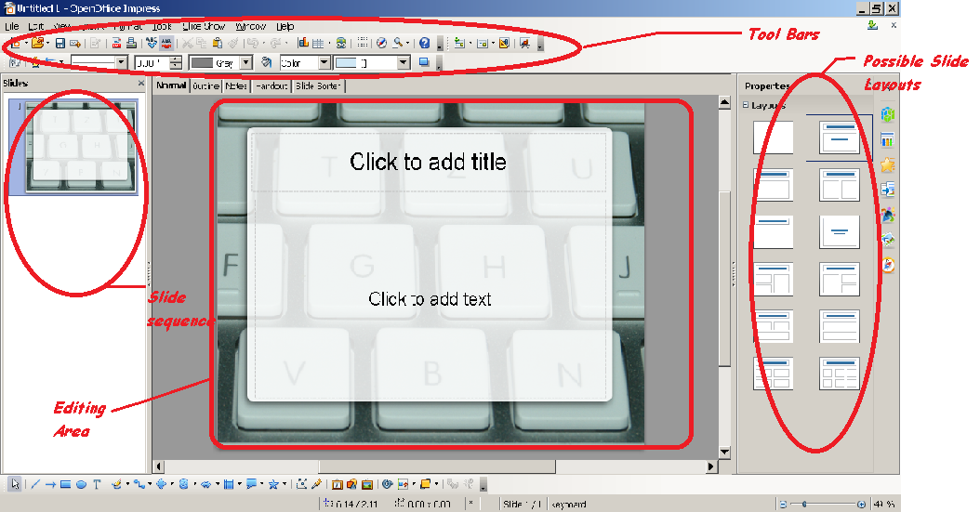Close the Slides panel
The height and width of the screenshot is (512, 980).
pyautogui.click(x=141, y=83)
